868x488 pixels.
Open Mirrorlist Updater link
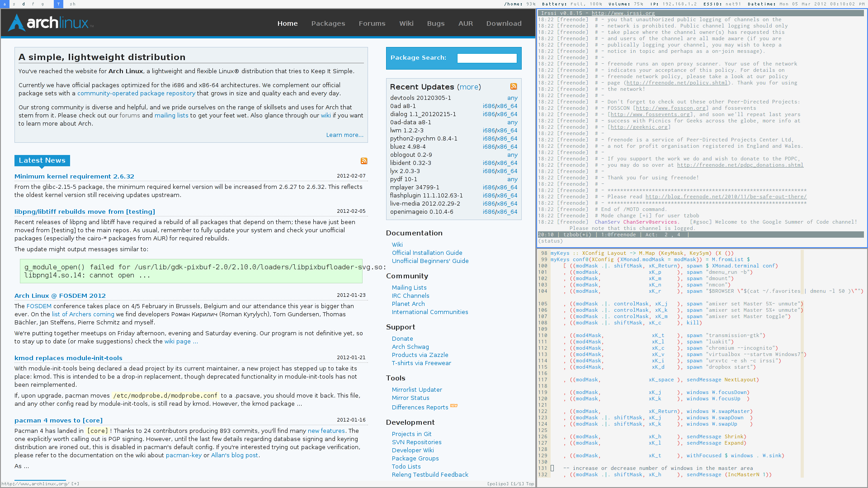pos(417,390)
